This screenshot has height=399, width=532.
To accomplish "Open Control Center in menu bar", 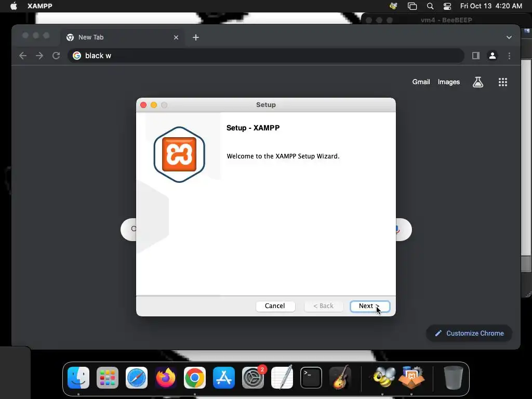I will tap(447, 6).
